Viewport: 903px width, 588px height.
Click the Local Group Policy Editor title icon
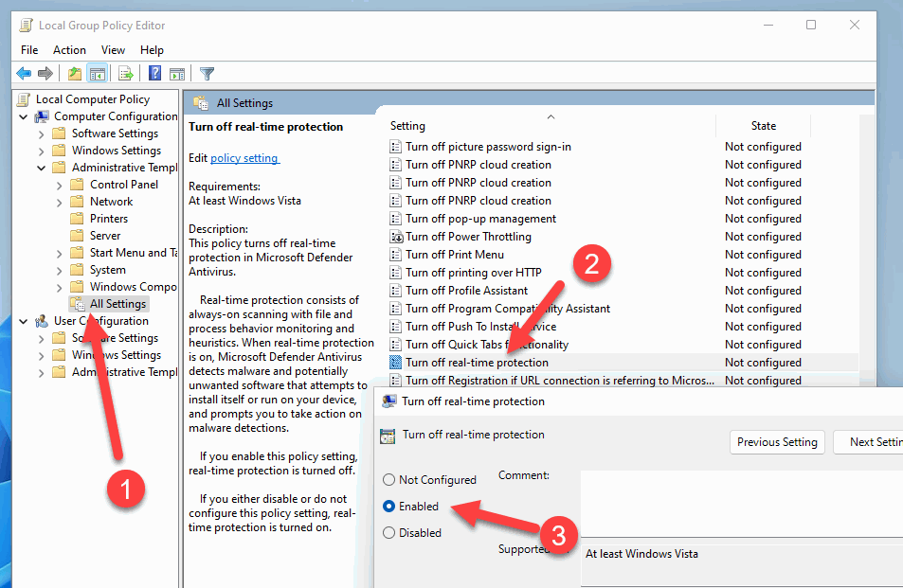(26, 26)
